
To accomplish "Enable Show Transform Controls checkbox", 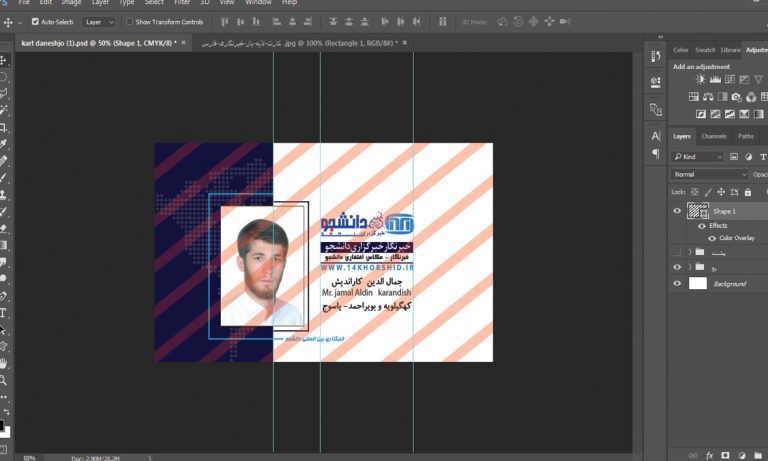I will click(x=129, y=22).
